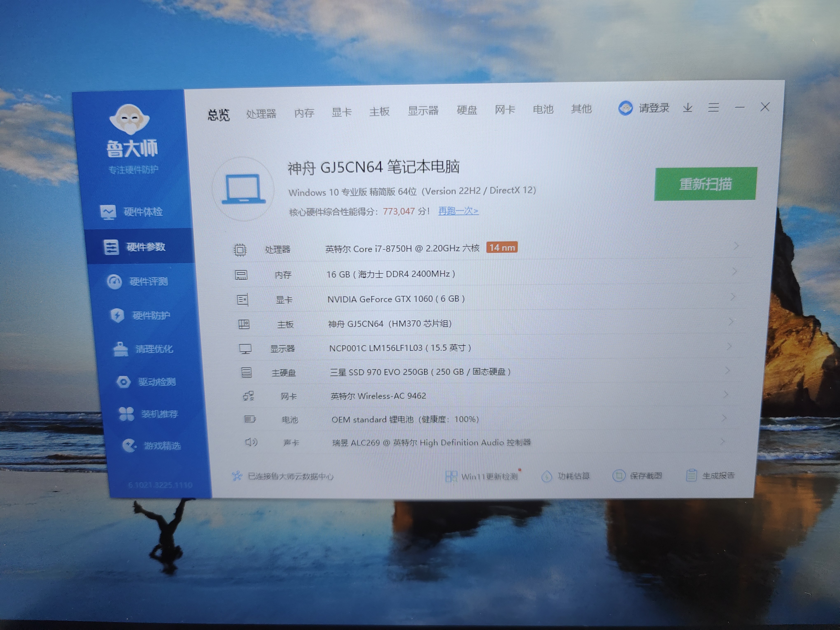Expand the 主硬盘 row chevron

tap(728, 371)
